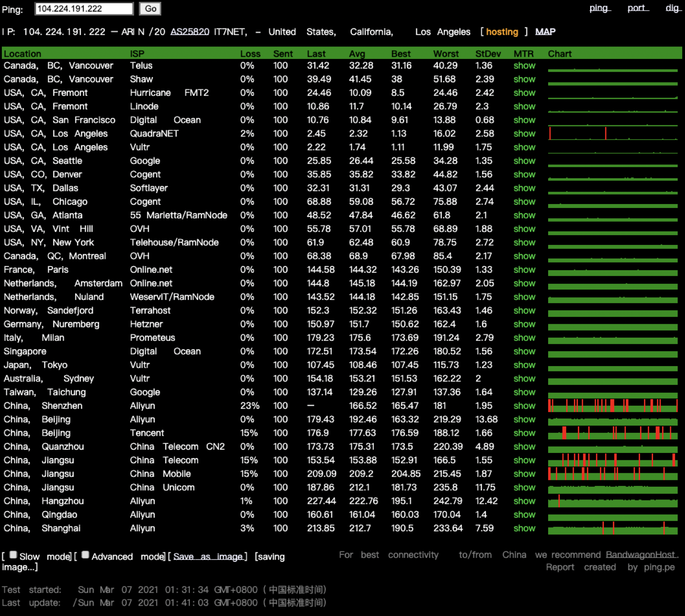Click the IP address input field
The image size is (685, 616).
[84, 9]
